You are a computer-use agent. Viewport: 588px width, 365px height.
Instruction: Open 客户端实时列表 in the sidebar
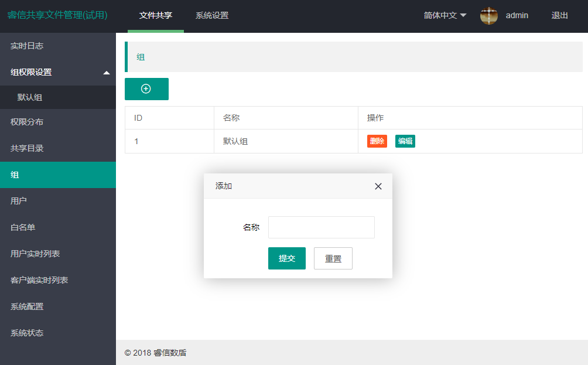pos(58,280)
